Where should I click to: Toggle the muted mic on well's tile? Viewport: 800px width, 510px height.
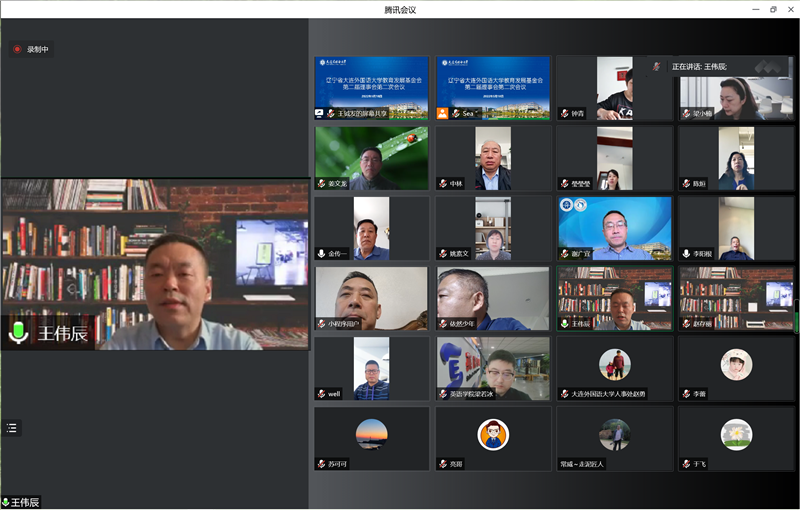point(321,394)
